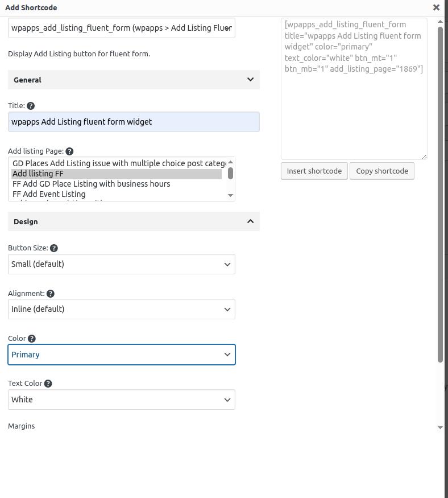Open the Alignment Inline (default) dropdown

click(121, 309)
